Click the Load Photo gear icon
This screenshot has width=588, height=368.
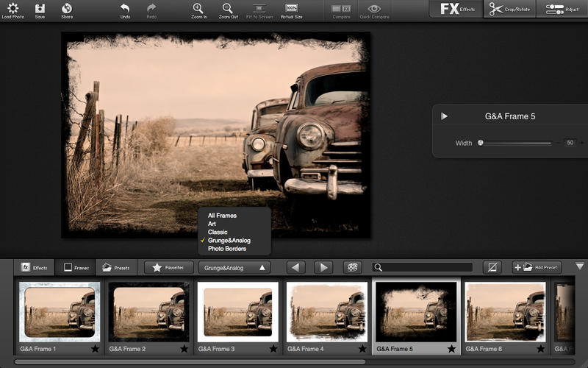[x=12, y=8]
